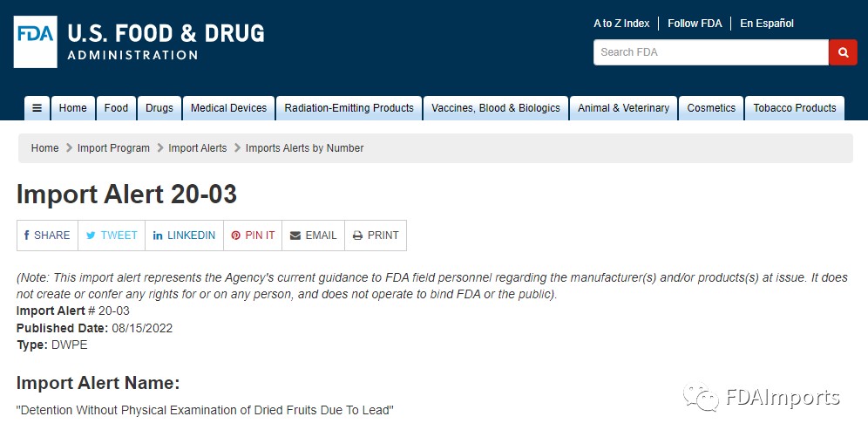Share the alert on LinkedIn
868x437 pixels.
pos(184,236)
